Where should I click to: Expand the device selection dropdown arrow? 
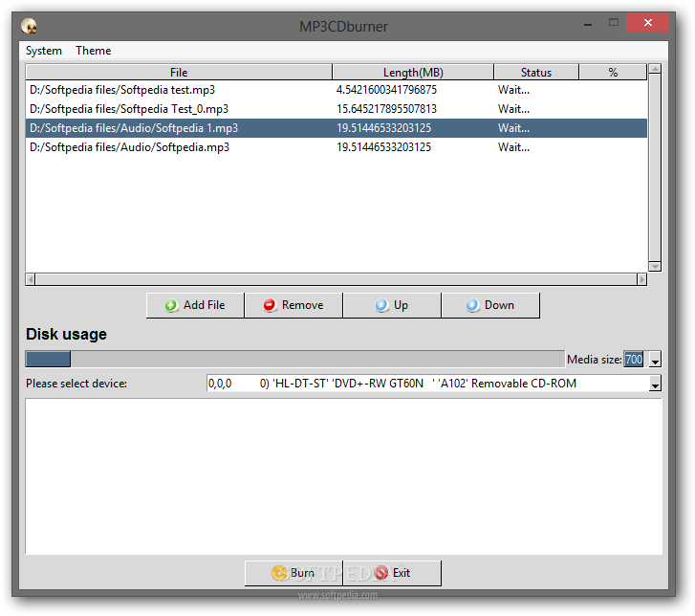click(x=655, y=384)
